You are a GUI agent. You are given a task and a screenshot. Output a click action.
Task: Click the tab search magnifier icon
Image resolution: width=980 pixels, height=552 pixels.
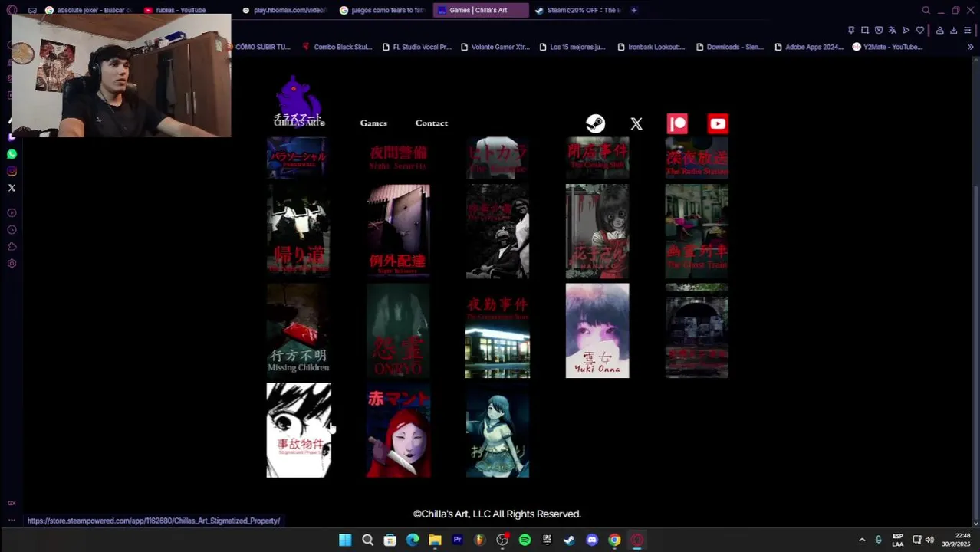click(x=926, y=10)
